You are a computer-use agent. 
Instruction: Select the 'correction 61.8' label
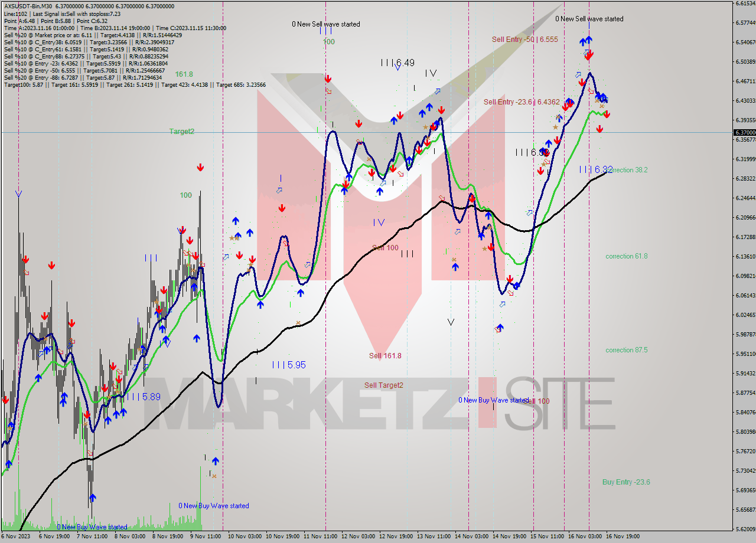627,256
